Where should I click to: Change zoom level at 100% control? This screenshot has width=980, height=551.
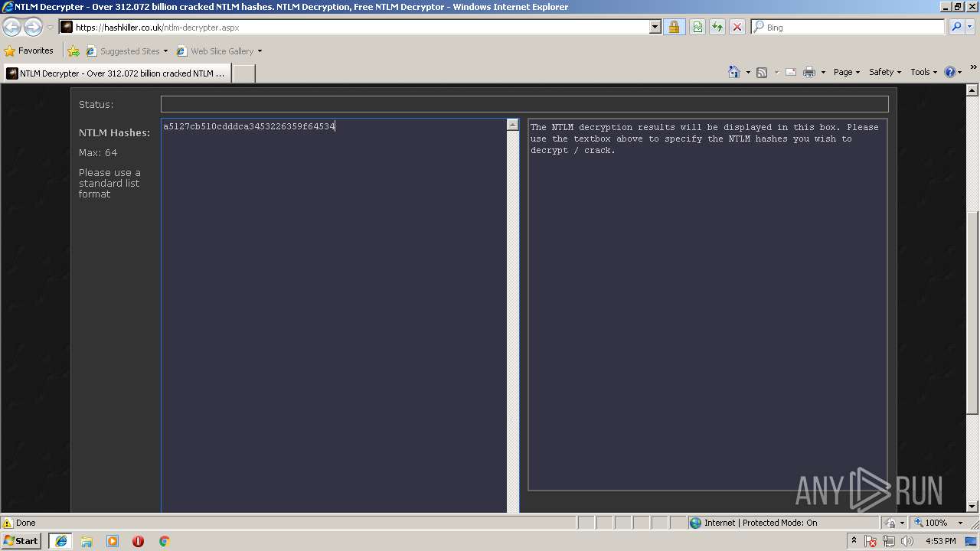pyautogui.click(x=939, y=523)
